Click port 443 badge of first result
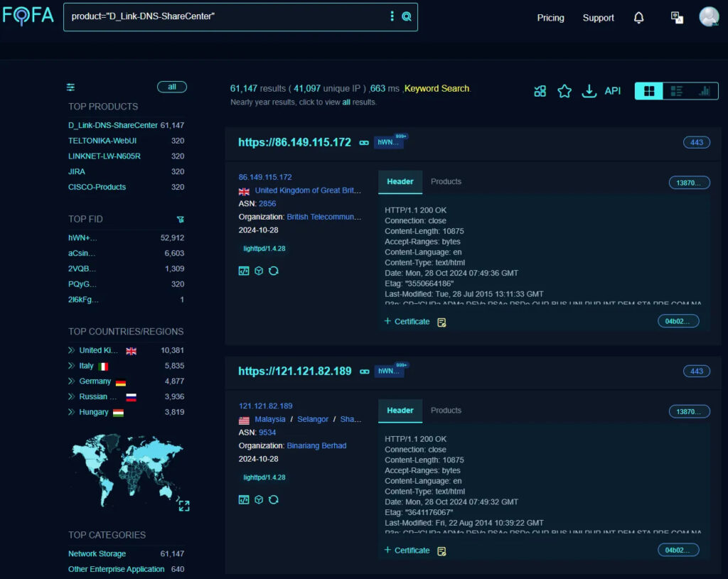 [x=697, y=142]
